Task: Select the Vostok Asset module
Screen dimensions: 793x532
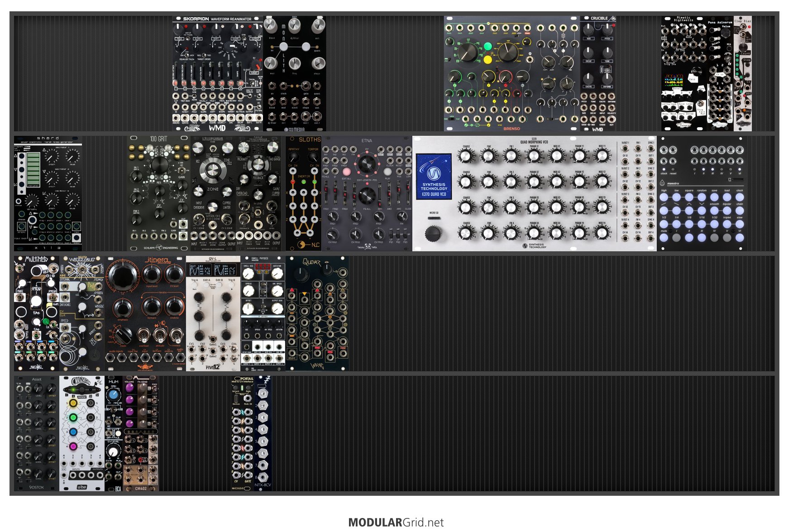Action: [x=37, y=433]
